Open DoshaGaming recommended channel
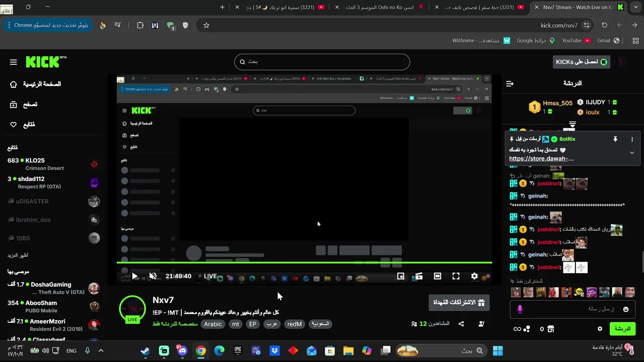This screenshot has width=644, height=362. pyautogui.click(x=53, y=288)
